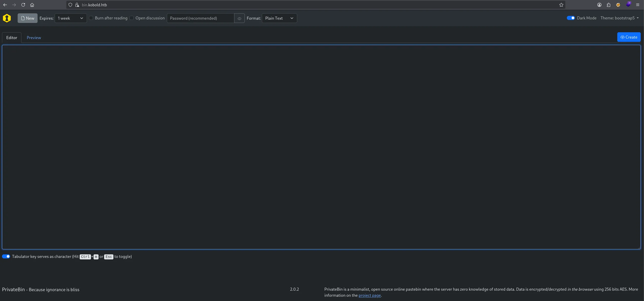Click the back navigation arrow
This screenshot has width=644, height=301.
pyautogui.click(x=5, y=5)
